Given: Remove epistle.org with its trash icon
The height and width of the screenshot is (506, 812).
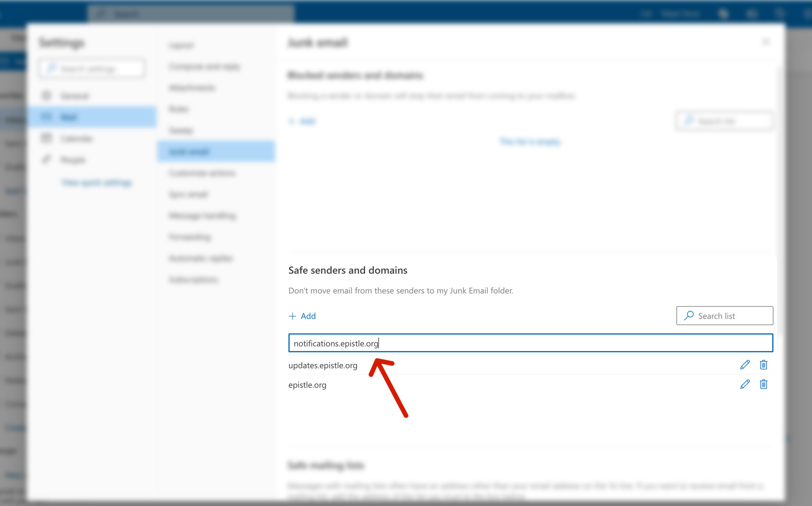Looking at the screenshot, I should click(763, 384).
